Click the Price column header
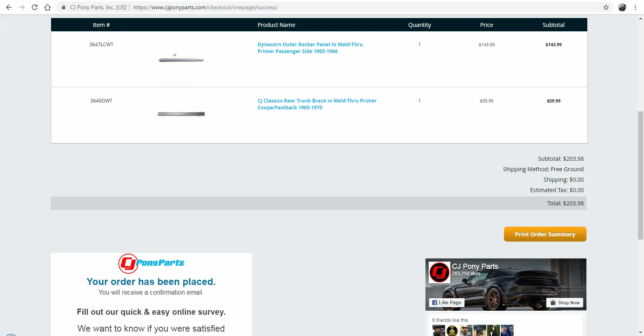 point(487,25)
